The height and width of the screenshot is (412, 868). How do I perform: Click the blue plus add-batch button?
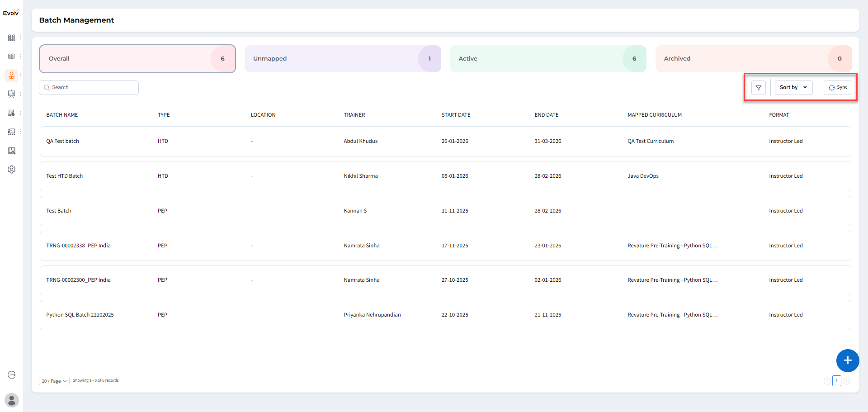point(848,360)
